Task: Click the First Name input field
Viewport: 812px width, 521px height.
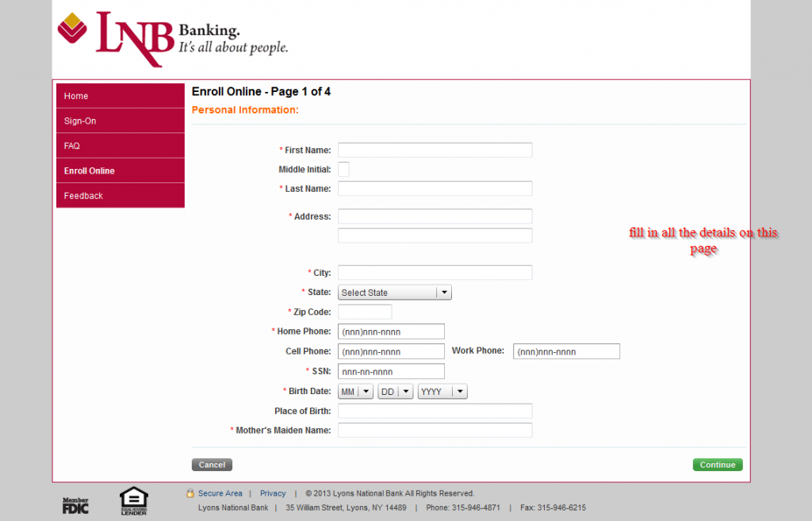Action: tap(435, 149)
